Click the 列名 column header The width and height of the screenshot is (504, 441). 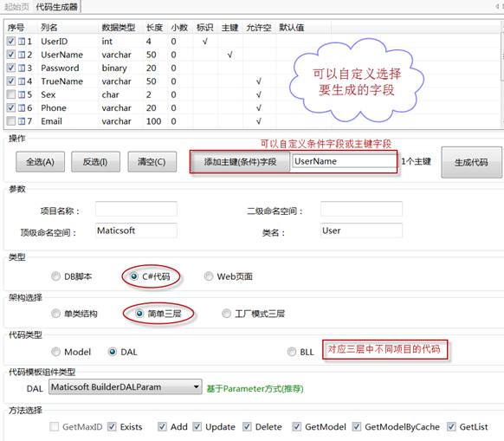click(x=49, y=28)
